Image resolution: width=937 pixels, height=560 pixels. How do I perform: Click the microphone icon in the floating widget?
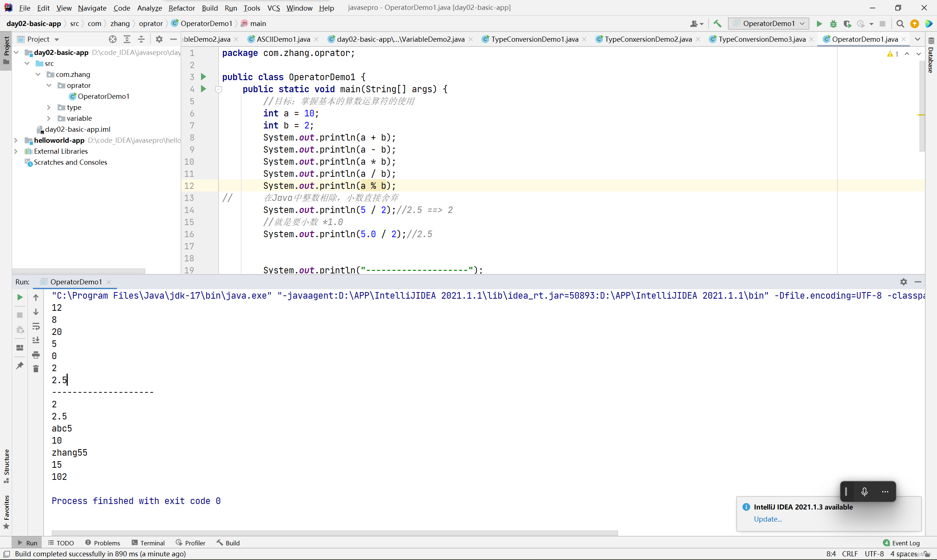coord(864,491)
